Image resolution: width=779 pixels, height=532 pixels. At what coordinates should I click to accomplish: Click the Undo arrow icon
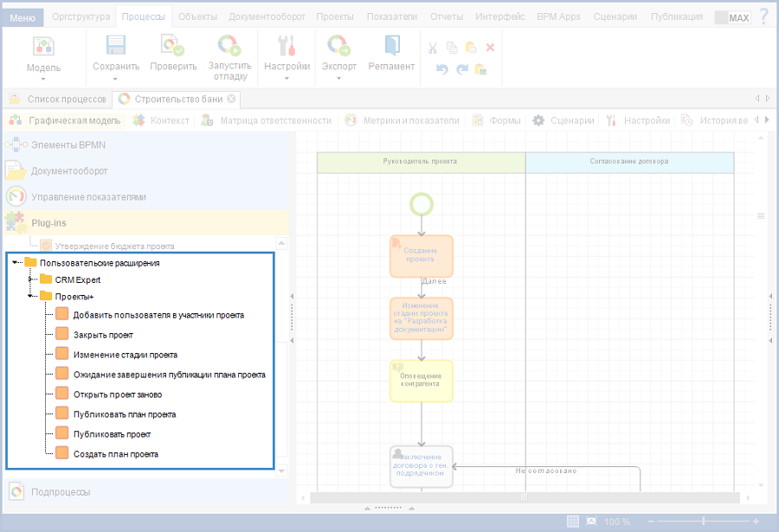pos(442,70)
